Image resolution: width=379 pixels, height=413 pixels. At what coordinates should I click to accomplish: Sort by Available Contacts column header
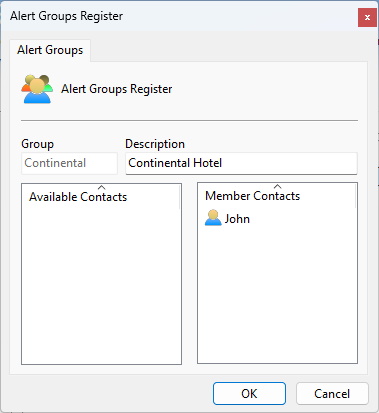101,197
